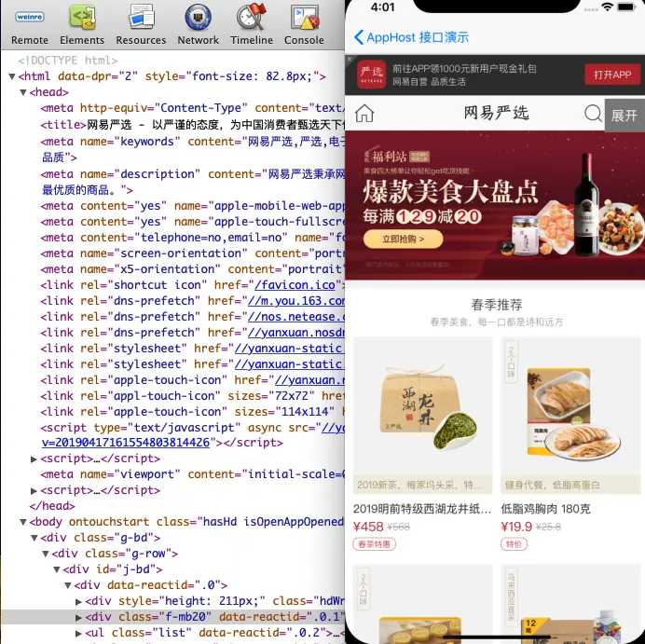Follow the //yanxuan.nosd dns-prefetch link
Viewport: 645px width, 644px height.
296,333
